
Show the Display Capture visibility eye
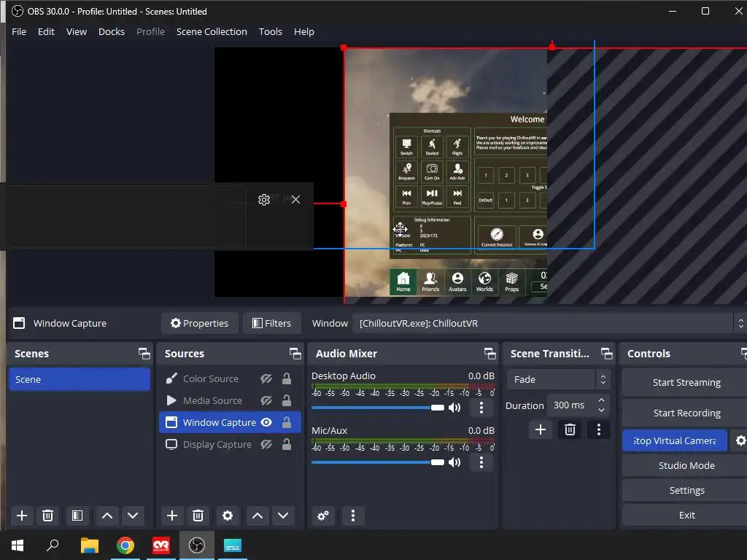pyautogui.click(x=266, y=444)
